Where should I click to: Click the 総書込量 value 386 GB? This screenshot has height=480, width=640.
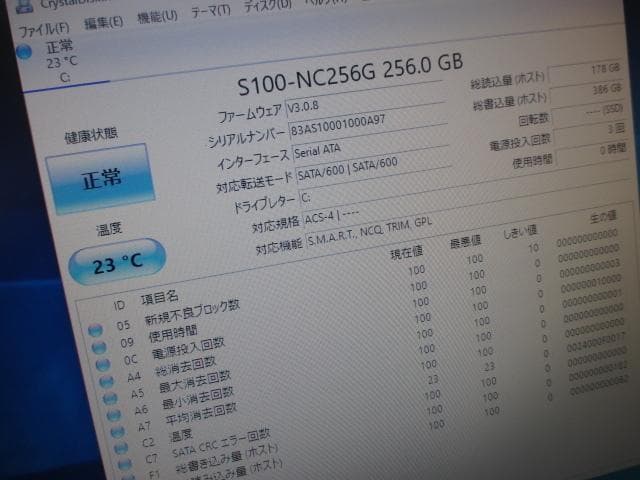point(587,92)
